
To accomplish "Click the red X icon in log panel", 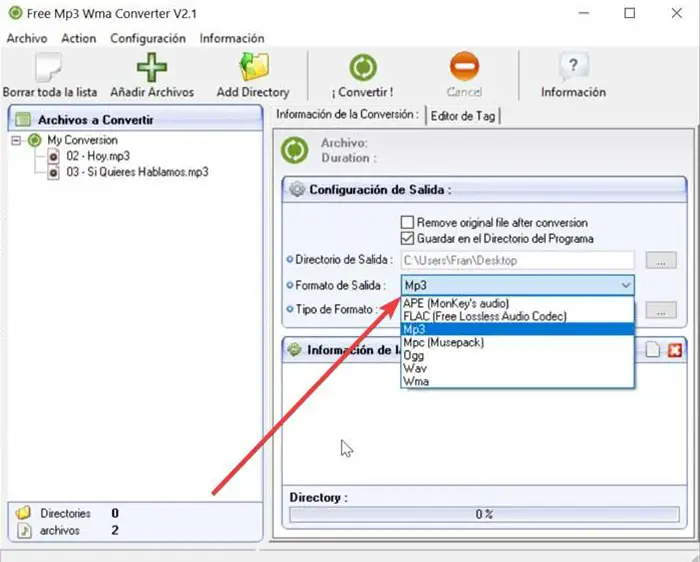I will [675, 350].
